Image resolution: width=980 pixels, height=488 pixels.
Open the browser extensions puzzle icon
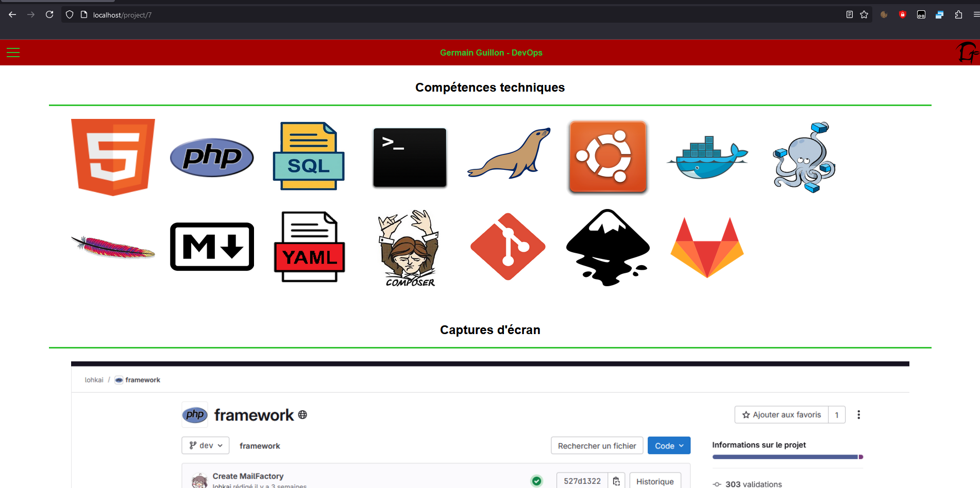tap(958, 14)
